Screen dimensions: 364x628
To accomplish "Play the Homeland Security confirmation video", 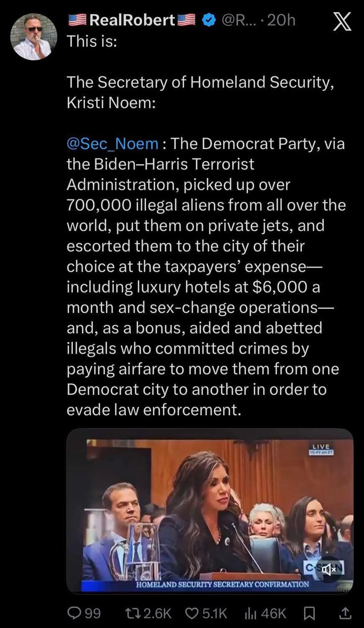I will click(x=210, y=511).
